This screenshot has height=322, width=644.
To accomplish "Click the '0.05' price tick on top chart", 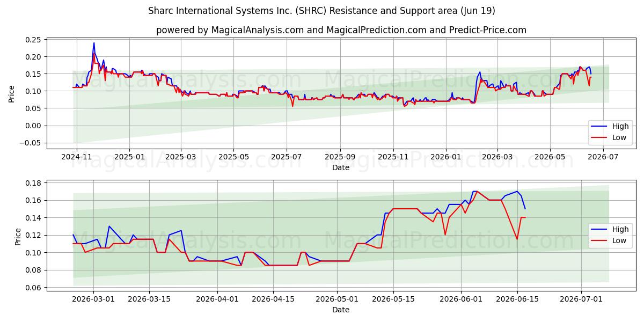I will pyautogui.click(x=33, y=108).
